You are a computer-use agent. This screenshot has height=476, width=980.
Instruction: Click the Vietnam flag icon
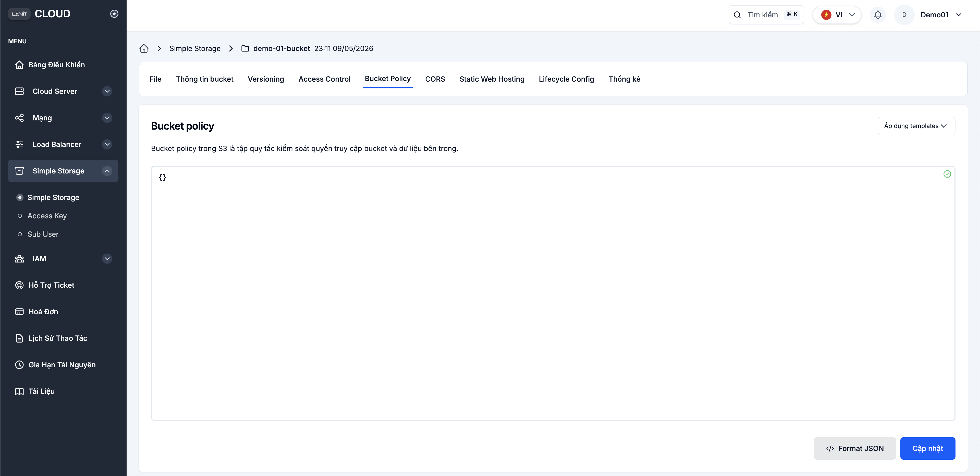[x=826, y=15]
